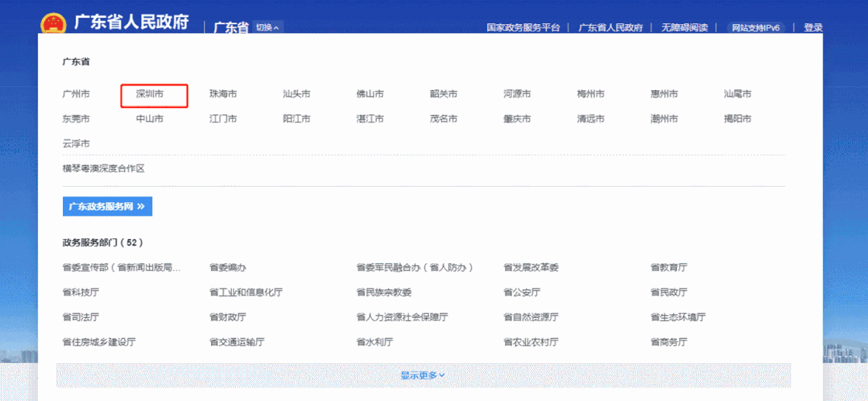
Task: Open 广东省人民政府 top link
Action: (x=610, y=27)
